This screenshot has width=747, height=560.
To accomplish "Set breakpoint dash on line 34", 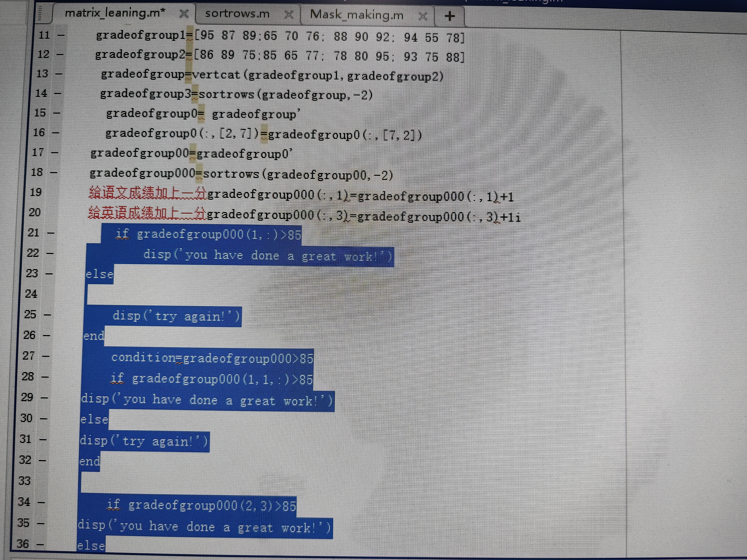I will pyautogui.click(x=41, y=502).
